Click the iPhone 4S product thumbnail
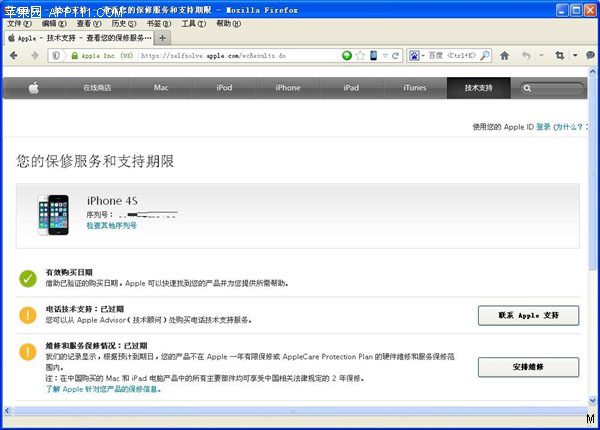Image resolution: width=600 pixels, height=430 pixels. tap(54, 215)
